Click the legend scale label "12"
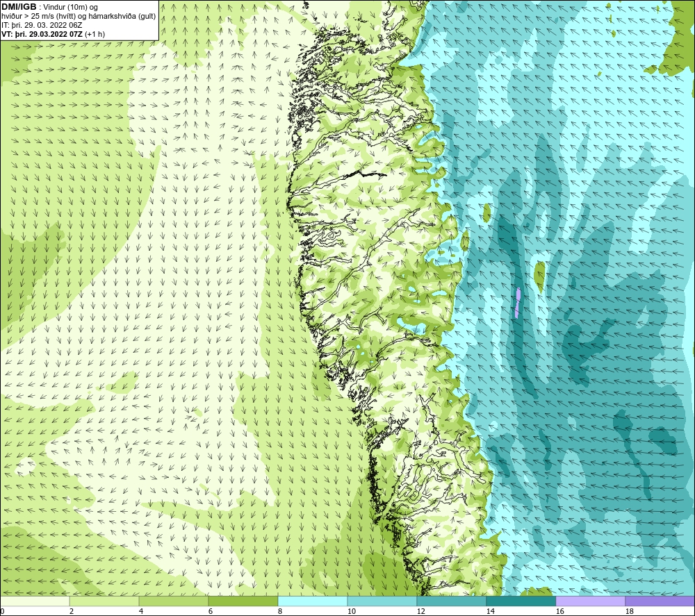Image resolution: width=695 pixels, height=616 pixels. [420, 611]
